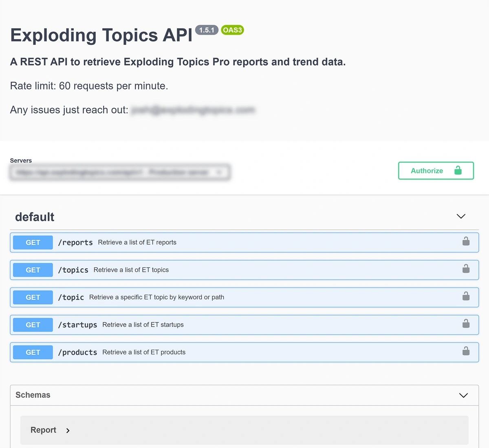Click the "Rate limit: 60 requests per minute" text
This screenshot has width=489, height=448.
89,86
